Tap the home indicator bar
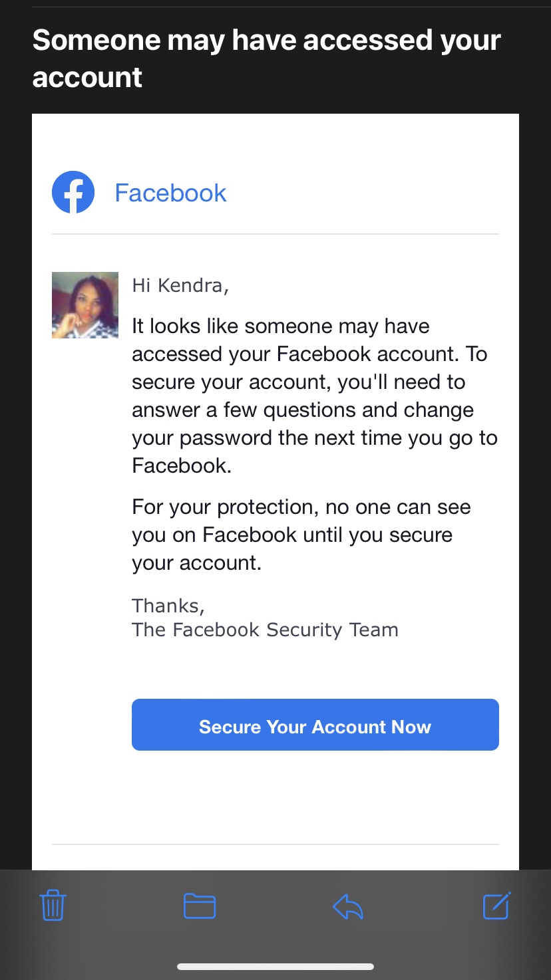The height and width of the screenshot is (980, 551). click(275, 967)
